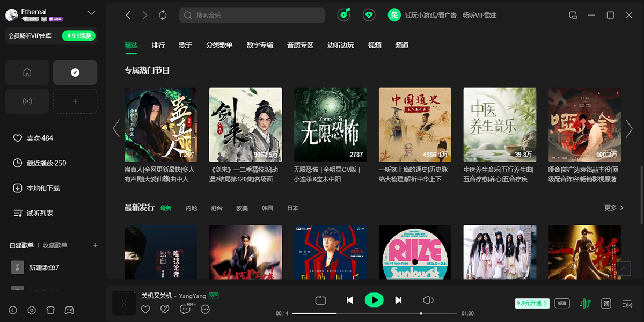This screenshot has height=322, width=644.
Task: Show previous programs with left carousel arrow
Action: click(x=116, y=128)
